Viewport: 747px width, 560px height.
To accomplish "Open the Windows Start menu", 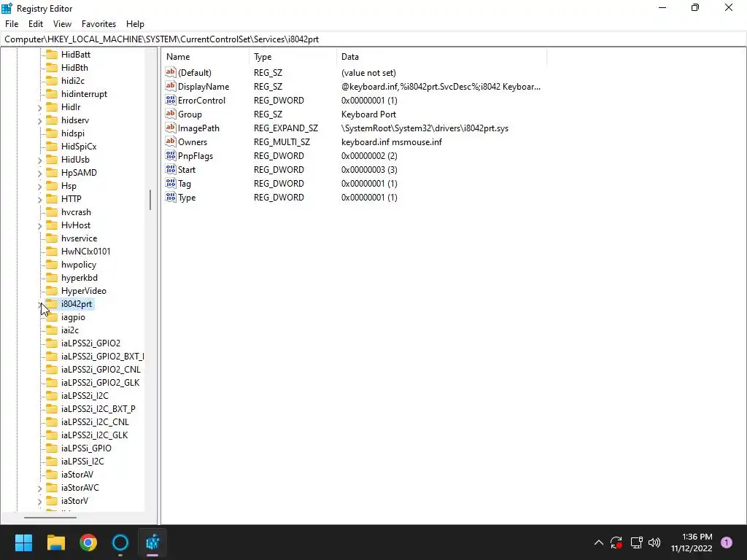I will 23,542.
